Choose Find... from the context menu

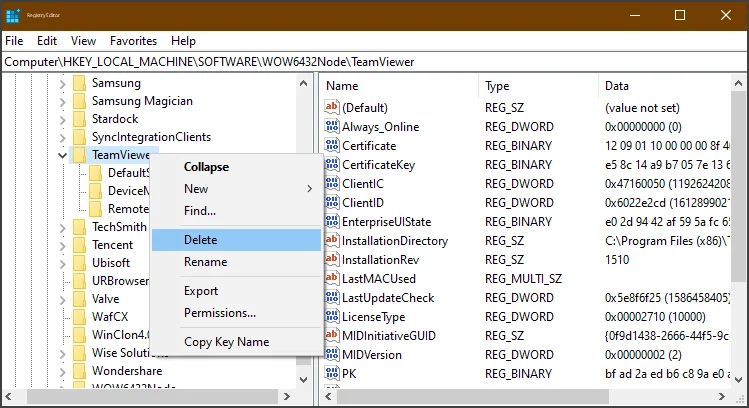tap(236, 211)
